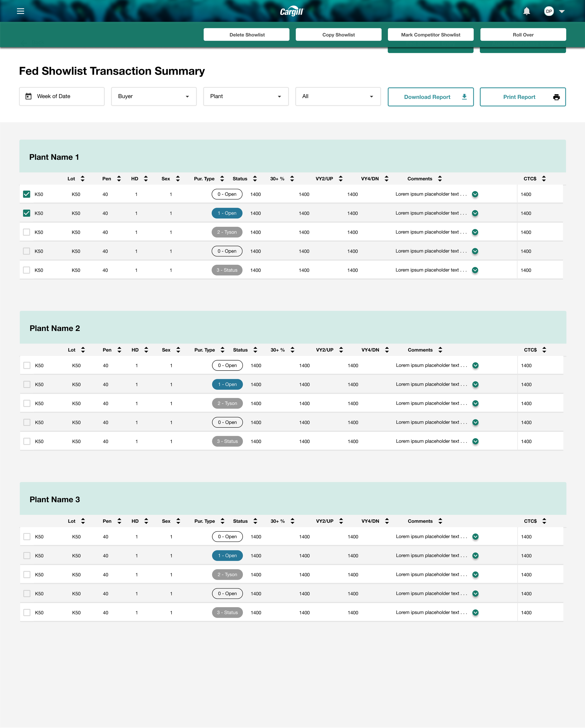Sort Plant Name 1 table by Comments

click(439, 179)
